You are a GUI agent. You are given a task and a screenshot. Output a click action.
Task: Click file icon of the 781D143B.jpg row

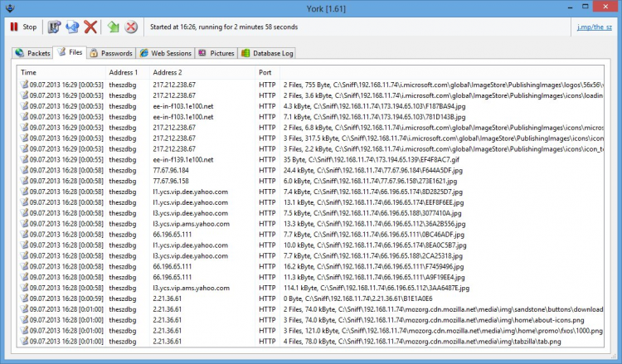coord(25,117)
